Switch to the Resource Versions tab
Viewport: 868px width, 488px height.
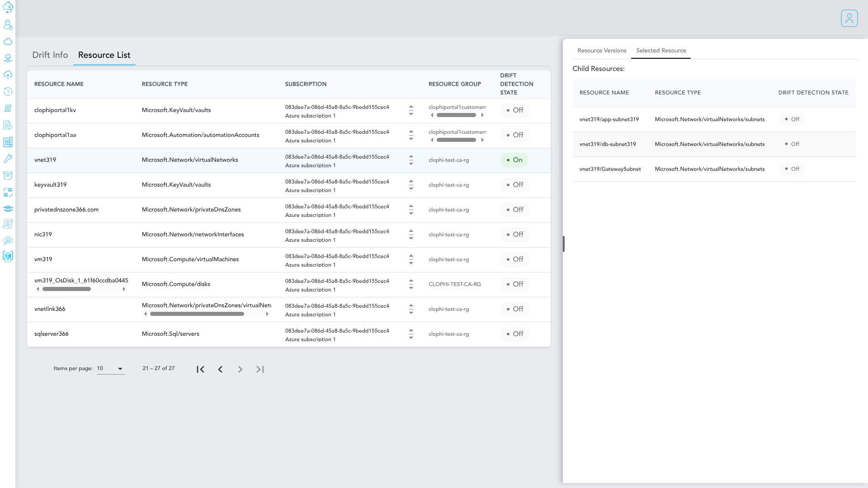(x=602, y=51)
